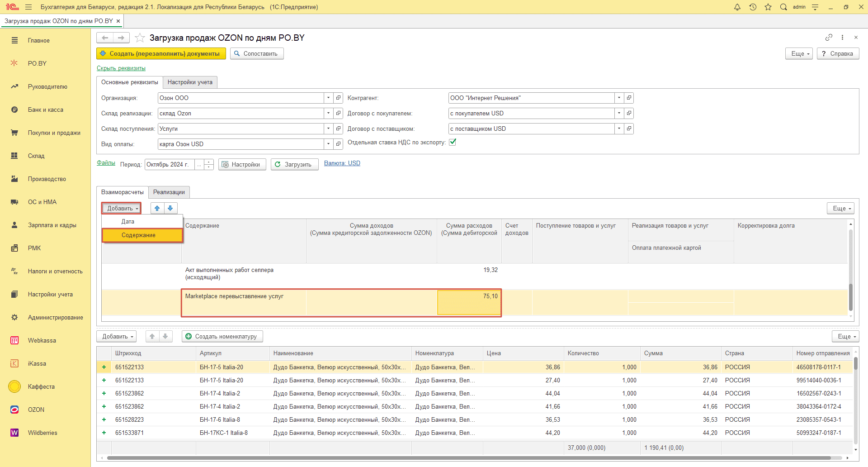Expand Склад реализации dropdown

point(329,113)
